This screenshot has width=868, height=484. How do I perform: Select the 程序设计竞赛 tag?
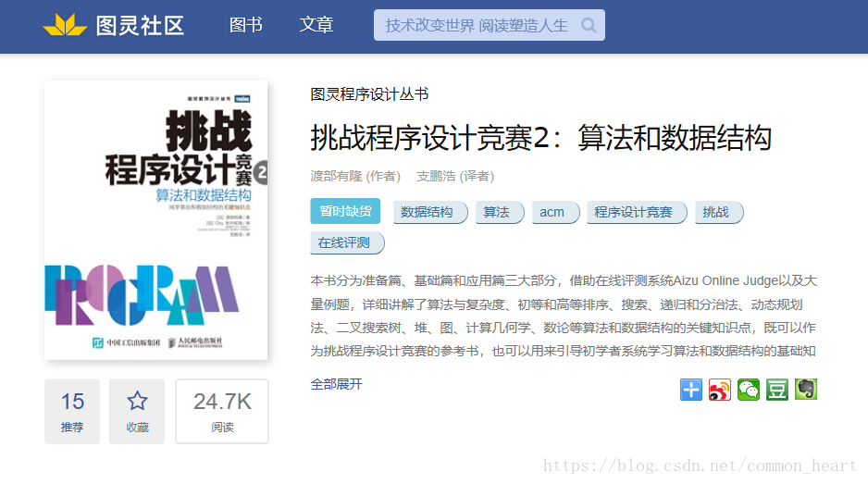click(x=637, y=212)
